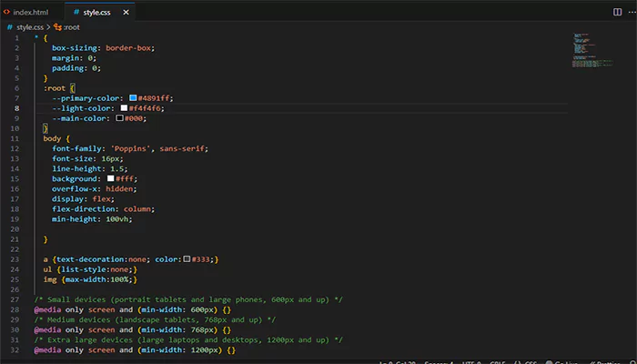Open style.css breadcrumb dropdown
Viewport: 637px width, 364px height.
pos(30,27)
